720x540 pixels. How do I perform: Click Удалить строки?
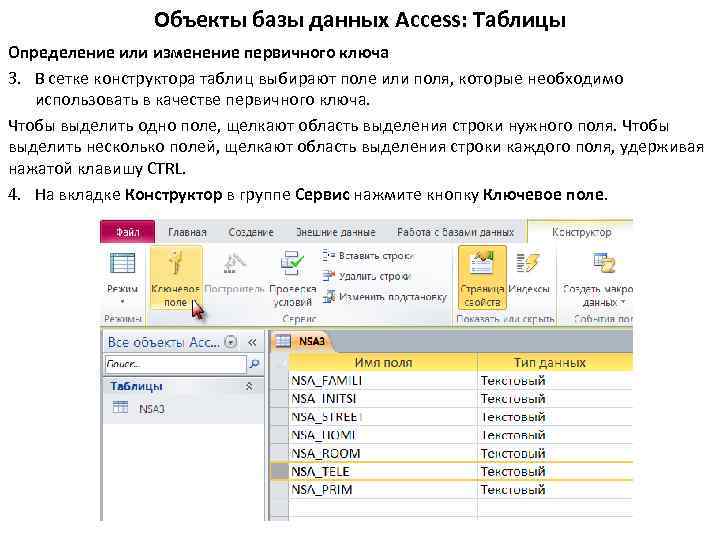tap(366, 276)
